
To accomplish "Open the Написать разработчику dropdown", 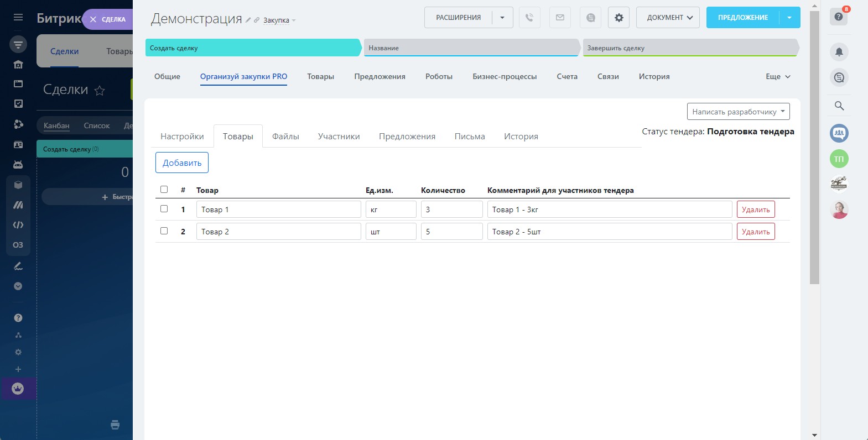I will [x=738, y=112].
